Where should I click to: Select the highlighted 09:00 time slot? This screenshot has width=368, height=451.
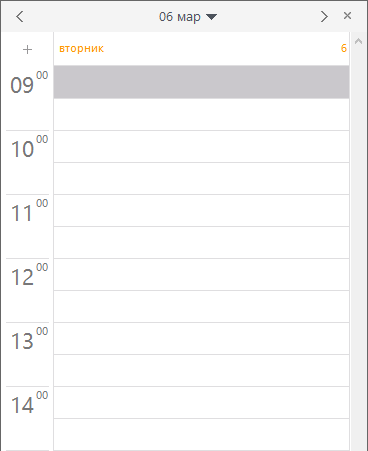click(x=201, y=82)
